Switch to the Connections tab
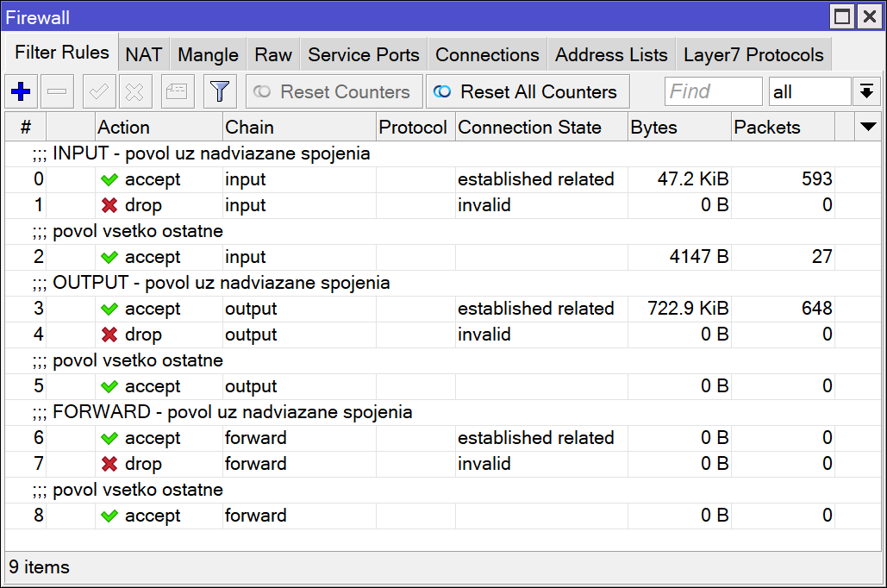 pyautogui.click(x=486, y=53)
